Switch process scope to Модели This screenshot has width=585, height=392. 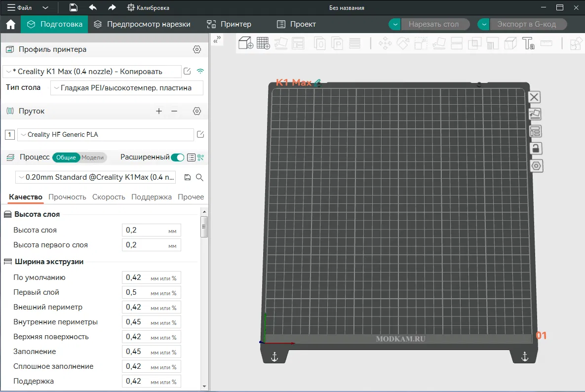[93, 157]
